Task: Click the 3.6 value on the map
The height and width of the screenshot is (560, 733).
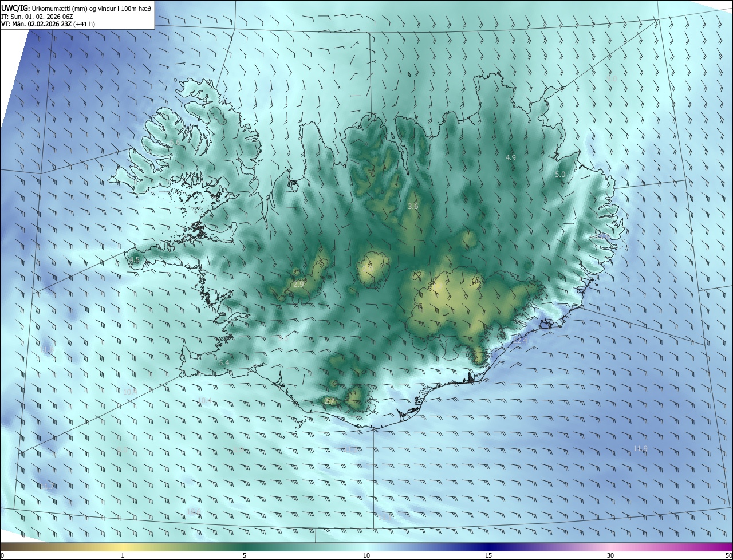Action: [413, 206]
